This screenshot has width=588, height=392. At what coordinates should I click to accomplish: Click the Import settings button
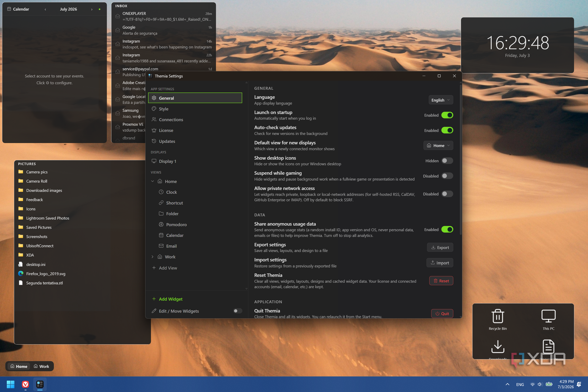tap(440, 263)
